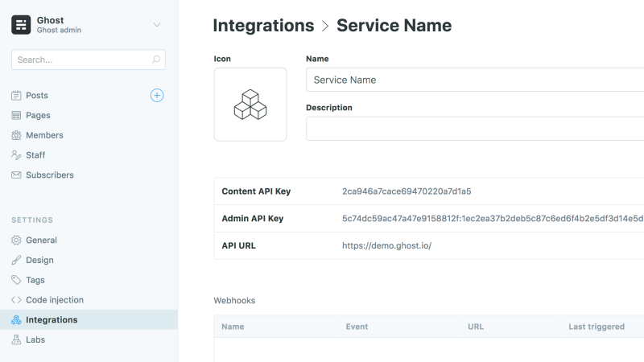Screen dimensions: 644x362
Task: Click into the Description field
Action: coord(475,129)
